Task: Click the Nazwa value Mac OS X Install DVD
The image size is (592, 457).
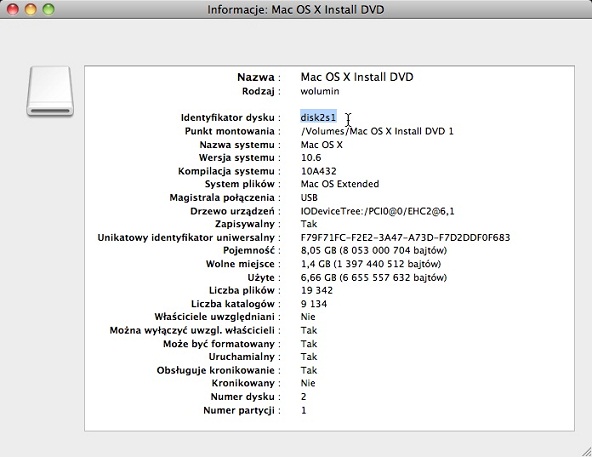Action: [357, 77]
